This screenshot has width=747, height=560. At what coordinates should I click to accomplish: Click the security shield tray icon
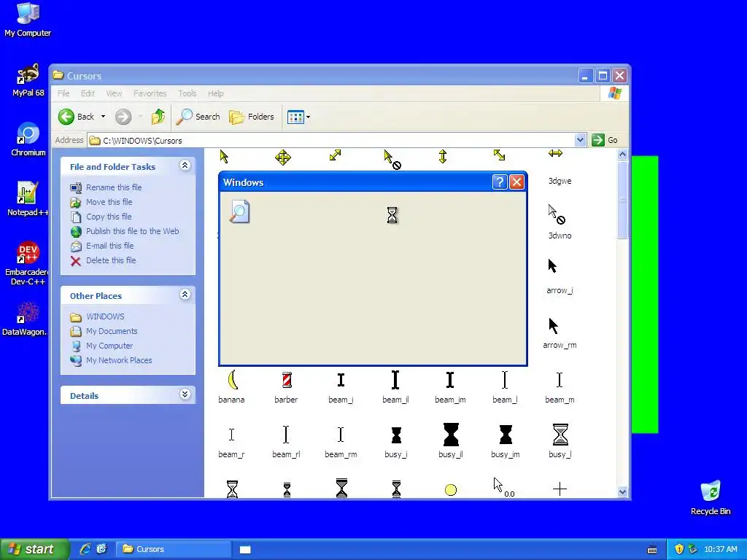pyautogui.click(x=679, y=549)
